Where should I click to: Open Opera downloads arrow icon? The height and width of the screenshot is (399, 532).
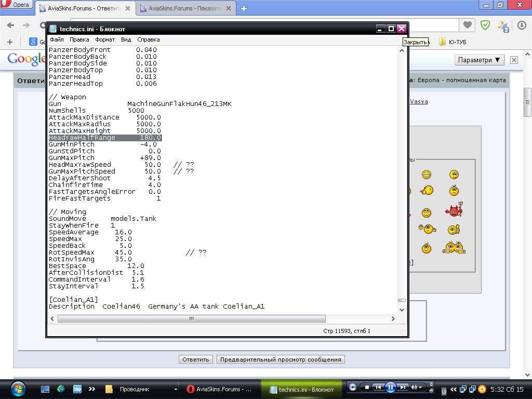coord(522,25)
